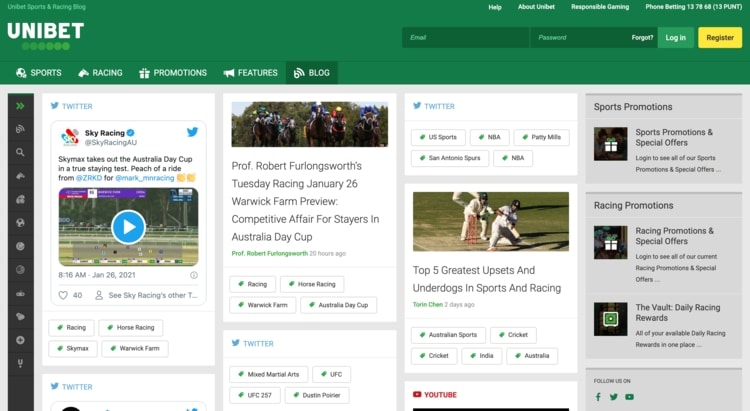Click the Sports Promotions gift thumbnail

[x=610, y=144]
